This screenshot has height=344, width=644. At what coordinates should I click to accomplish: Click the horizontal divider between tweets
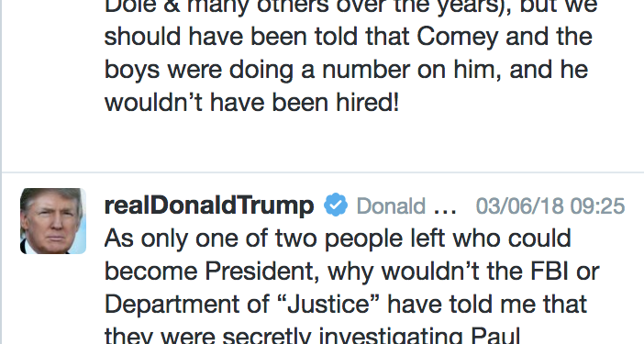pyautogui.click(x=323, y=172)
